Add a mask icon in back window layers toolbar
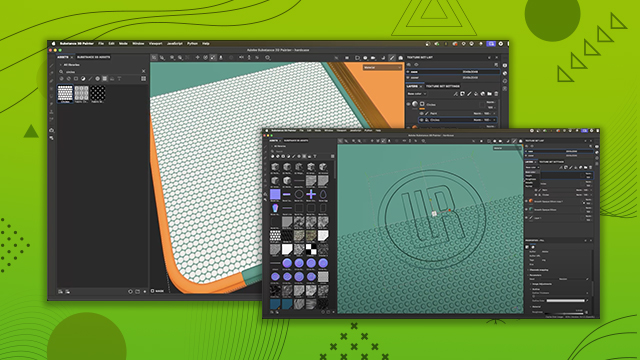Screen dimensions: 640x360 point(462,93)
